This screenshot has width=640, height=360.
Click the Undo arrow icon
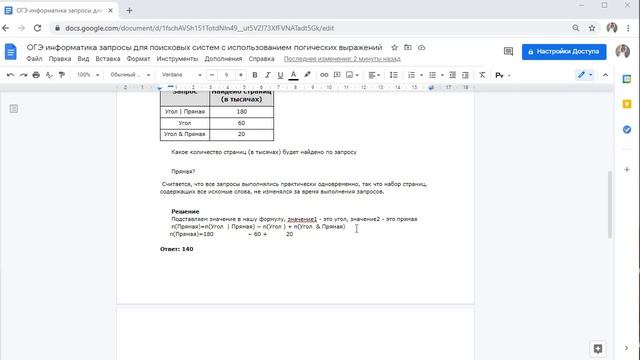click(10, 75)
